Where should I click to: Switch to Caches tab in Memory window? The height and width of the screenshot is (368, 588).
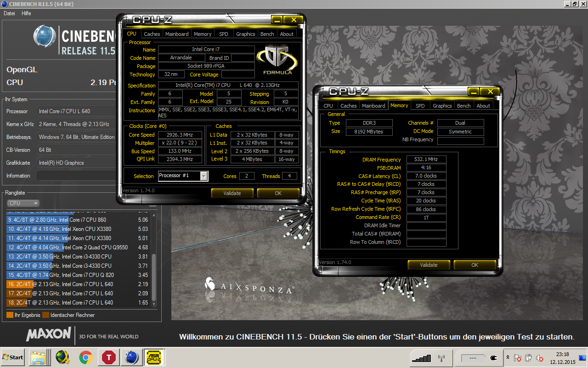point(349,106)
